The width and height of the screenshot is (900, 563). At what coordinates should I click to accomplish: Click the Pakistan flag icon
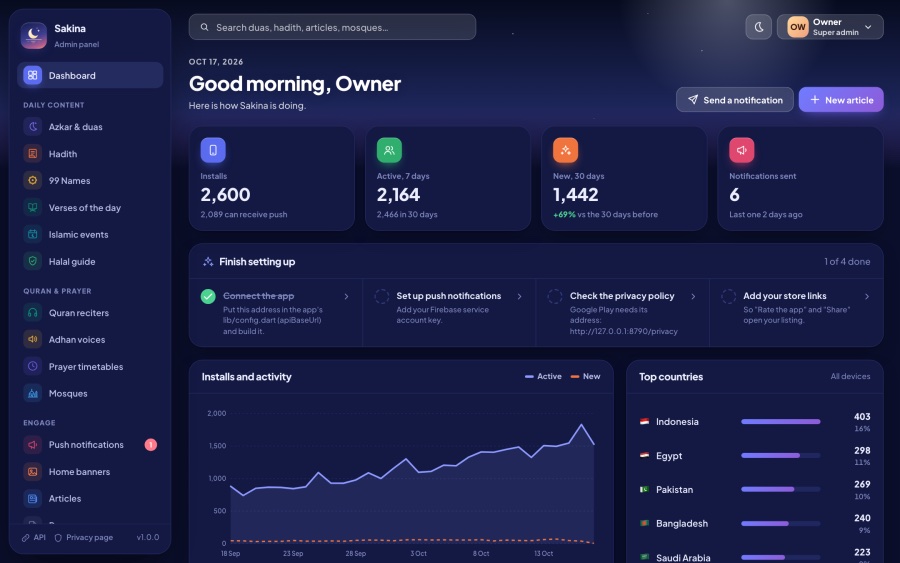tap(644, 490)
